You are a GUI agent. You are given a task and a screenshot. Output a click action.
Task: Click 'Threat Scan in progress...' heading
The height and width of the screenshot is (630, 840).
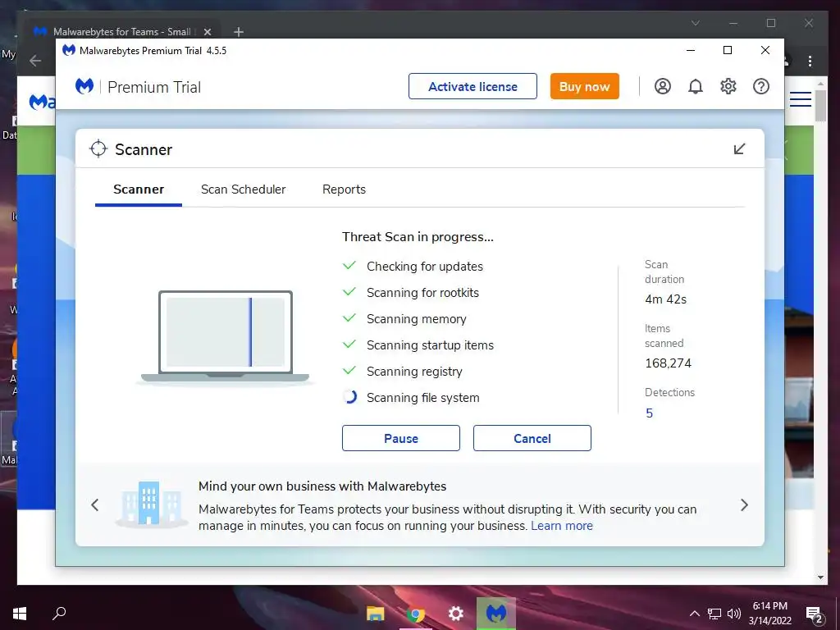coord(418,237)
